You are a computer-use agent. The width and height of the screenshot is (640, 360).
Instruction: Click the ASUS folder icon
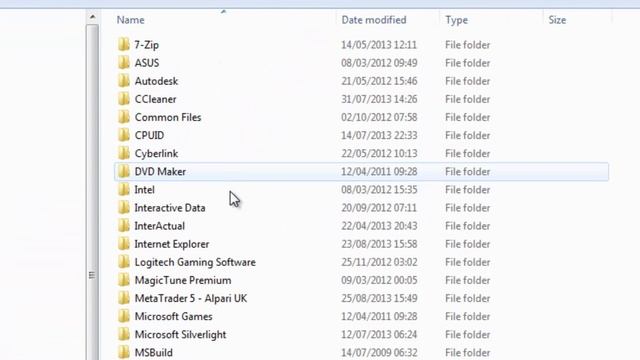coord(124,62)
